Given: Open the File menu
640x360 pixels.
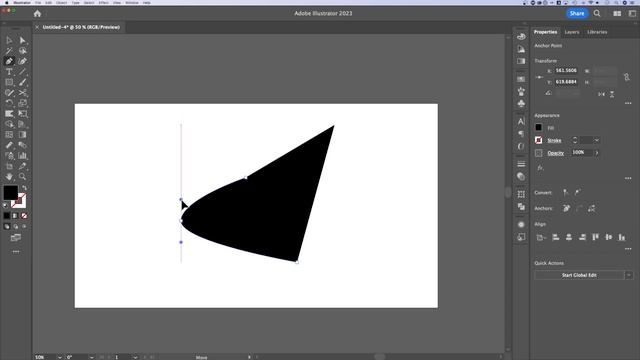Looking at the screenshot, I should [38, 2].
